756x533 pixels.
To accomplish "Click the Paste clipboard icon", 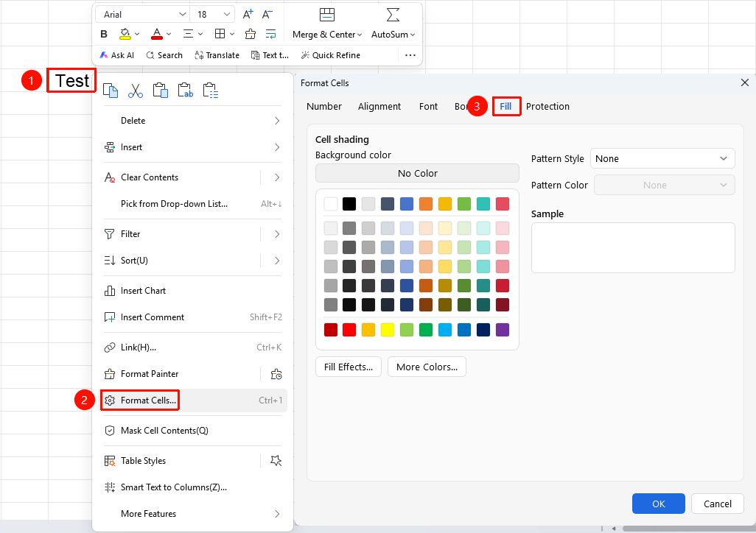I will (x=161, y=91).
